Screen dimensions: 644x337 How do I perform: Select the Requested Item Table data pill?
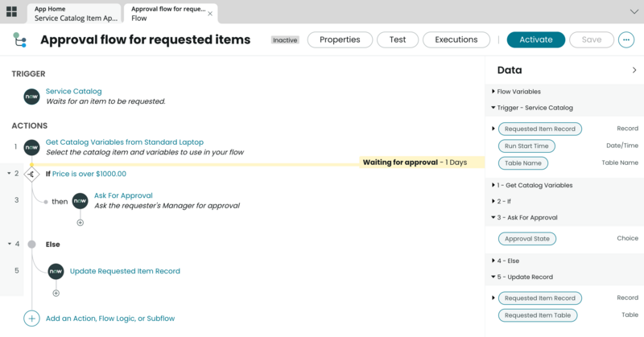[538, 315]
